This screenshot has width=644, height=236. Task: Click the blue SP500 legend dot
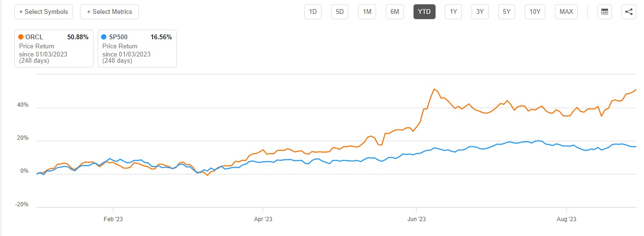[104, 37]
